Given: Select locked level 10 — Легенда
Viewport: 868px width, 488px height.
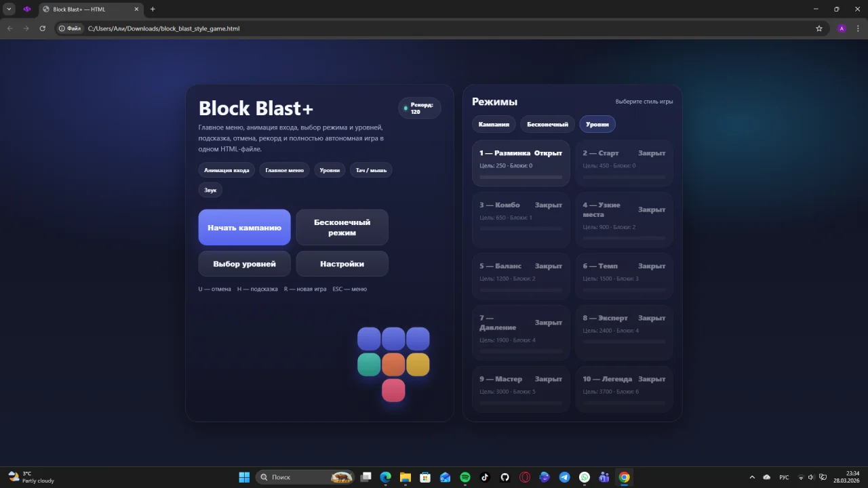Looking at the screenshot, I should pyautogui.click(x=624, y=389).
